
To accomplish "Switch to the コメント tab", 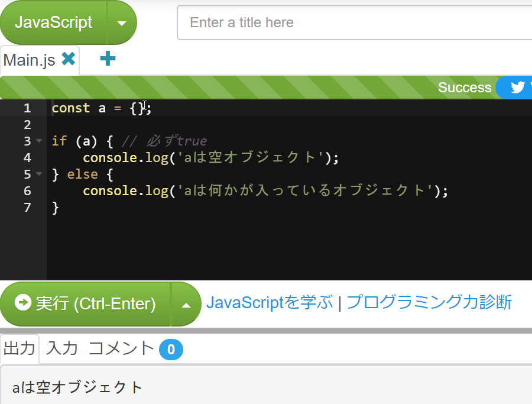I will coord(121,348).
